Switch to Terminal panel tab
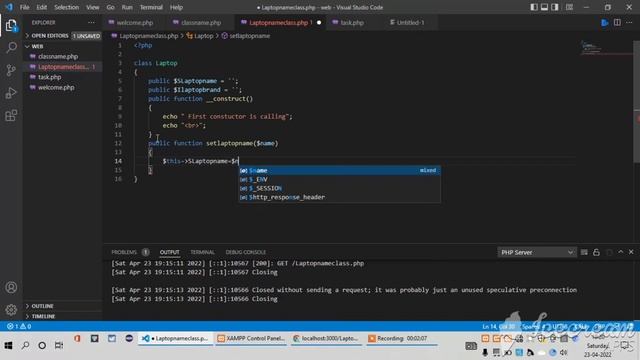This screenshot has height=360, width=640. 202,252
